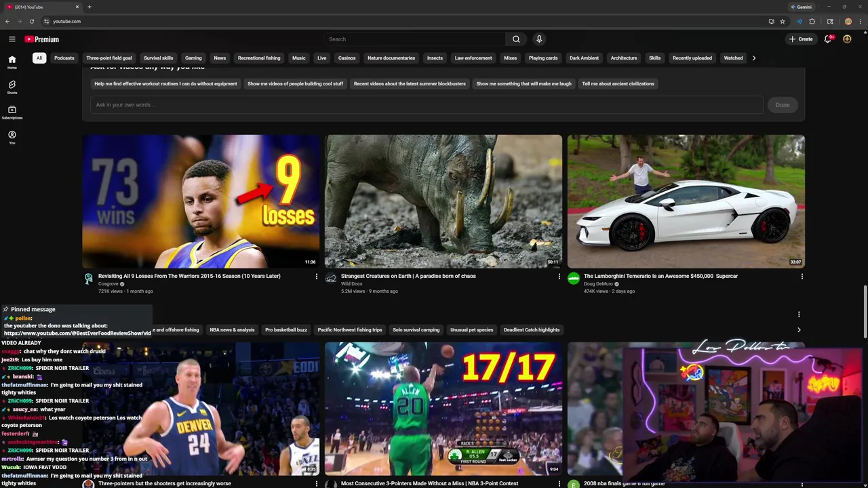The width and height of the screenshot is (868, 488).
Task: Click the Cosgrove channel avatar
Action: point(88,279)
